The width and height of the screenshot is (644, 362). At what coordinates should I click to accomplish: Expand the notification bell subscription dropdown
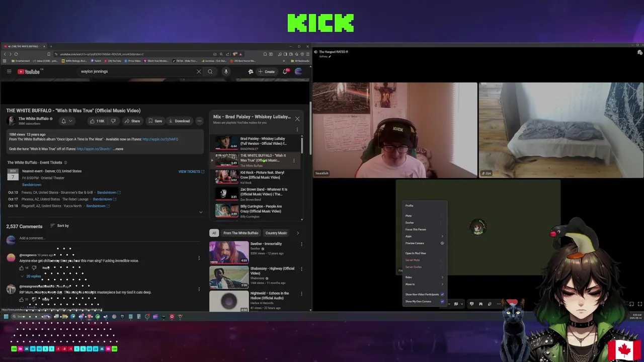(70, 121)
